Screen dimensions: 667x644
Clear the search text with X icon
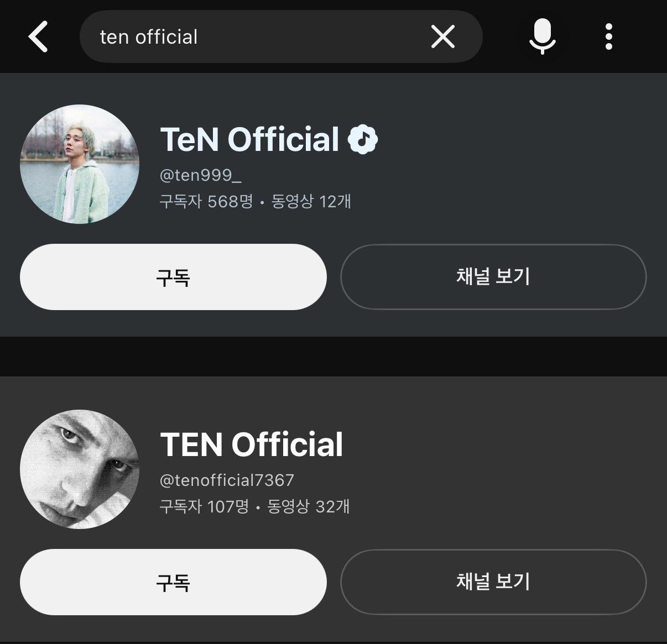[443, 37]
